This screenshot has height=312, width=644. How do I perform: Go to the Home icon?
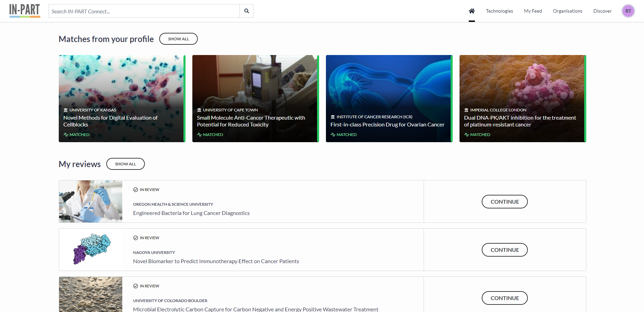472,11
